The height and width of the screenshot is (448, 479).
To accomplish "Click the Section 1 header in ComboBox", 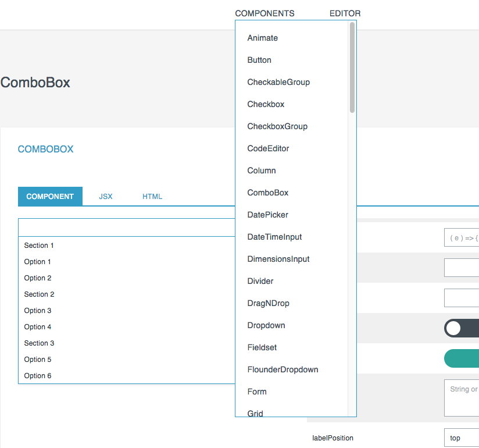I will pos(127,246).
